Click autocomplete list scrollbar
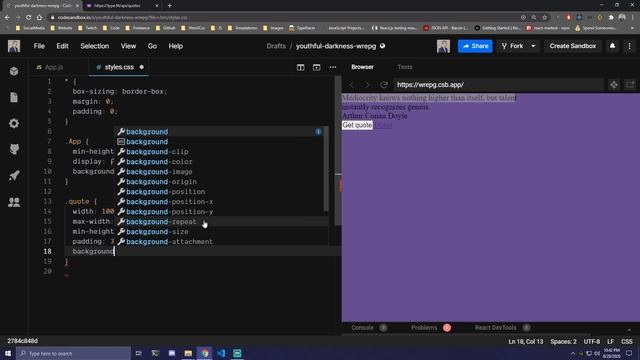 [x=326, y=169]
